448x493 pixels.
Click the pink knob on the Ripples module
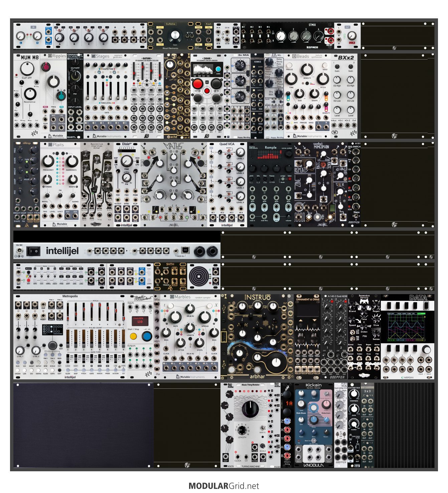pos(46,67)
